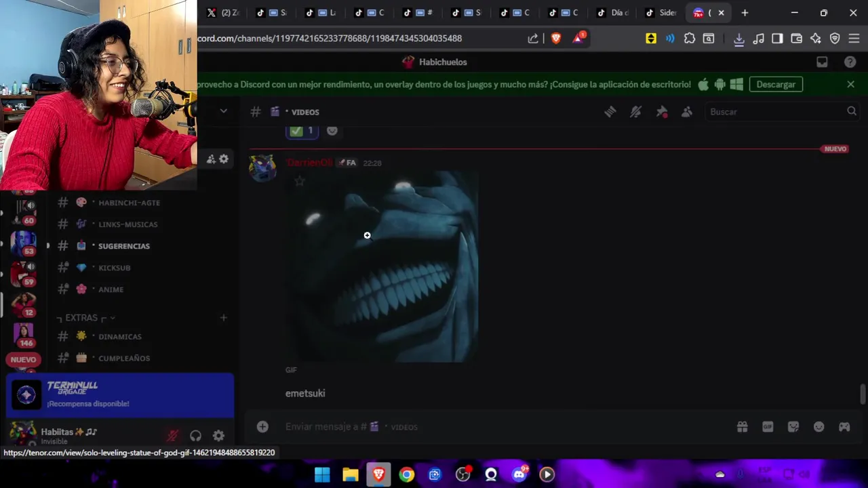This screenshot has width=868, height=488.
Task: Open a new browser tab
Action: (745, 13)
